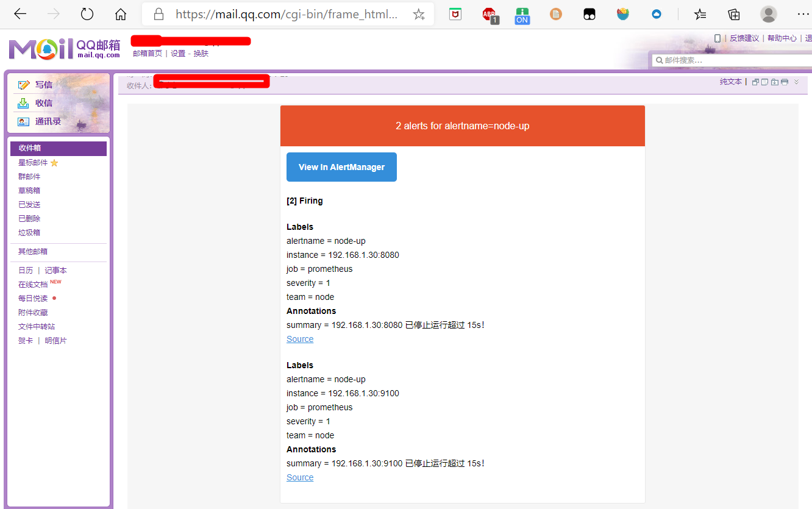Open the 贺卡 greeting cards link

click(x=26, y=341)
